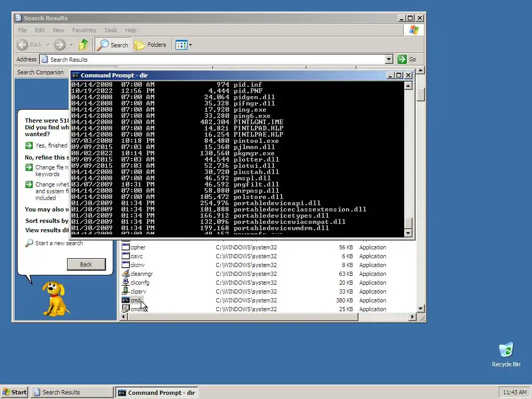This screenshot has width=532, height=399.
Task: Select the ckcnv file icon
Action: coord(126,264)
